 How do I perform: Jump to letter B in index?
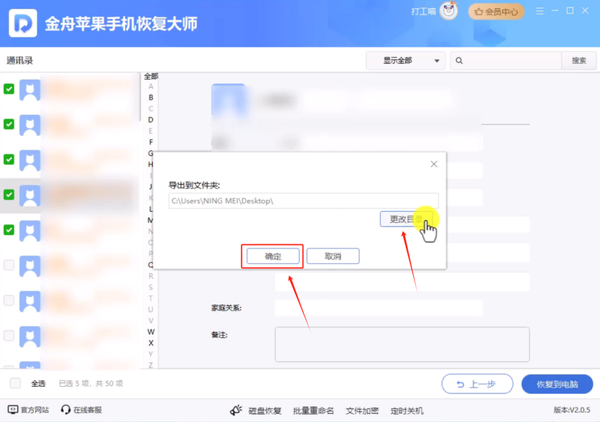pos(151,98)
